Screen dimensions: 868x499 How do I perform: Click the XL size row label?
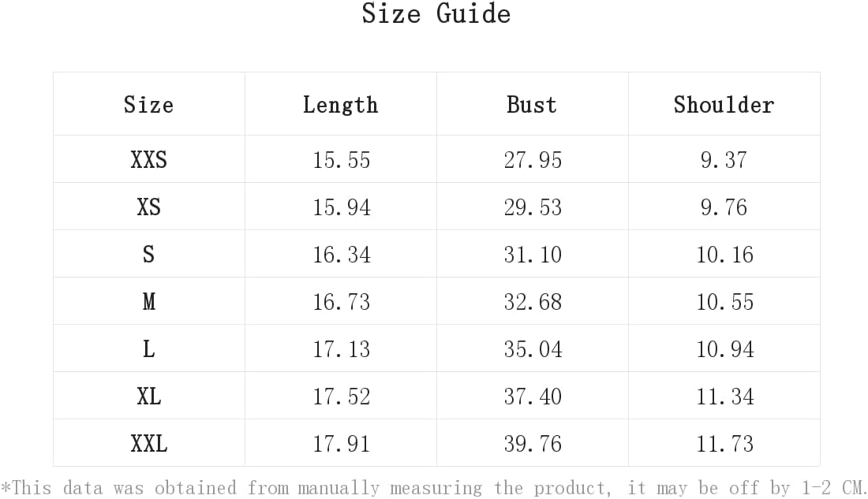[148, 396]
